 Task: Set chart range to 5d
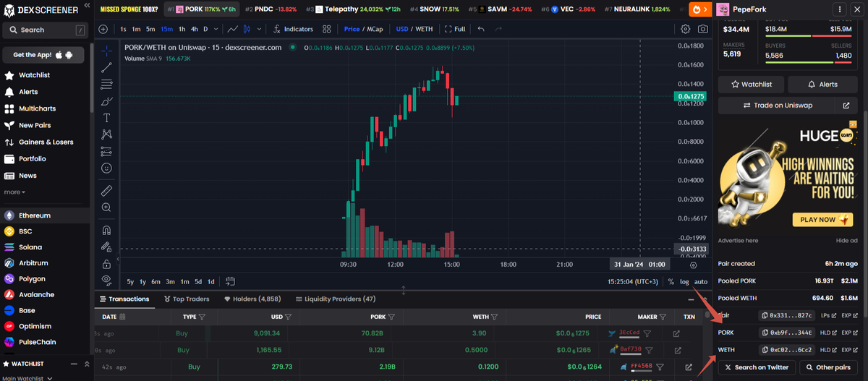tap(197, 281)
